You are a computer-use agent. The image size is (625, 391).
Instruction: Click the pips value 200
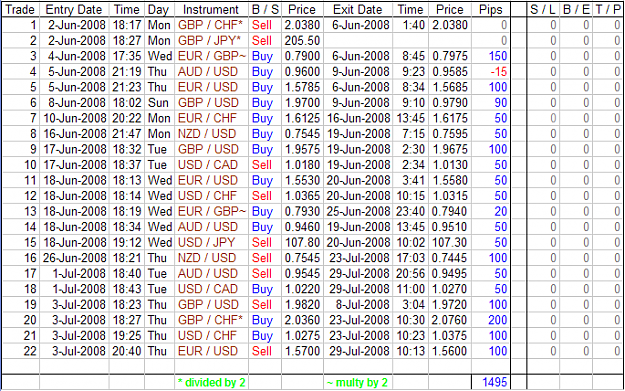498,320
